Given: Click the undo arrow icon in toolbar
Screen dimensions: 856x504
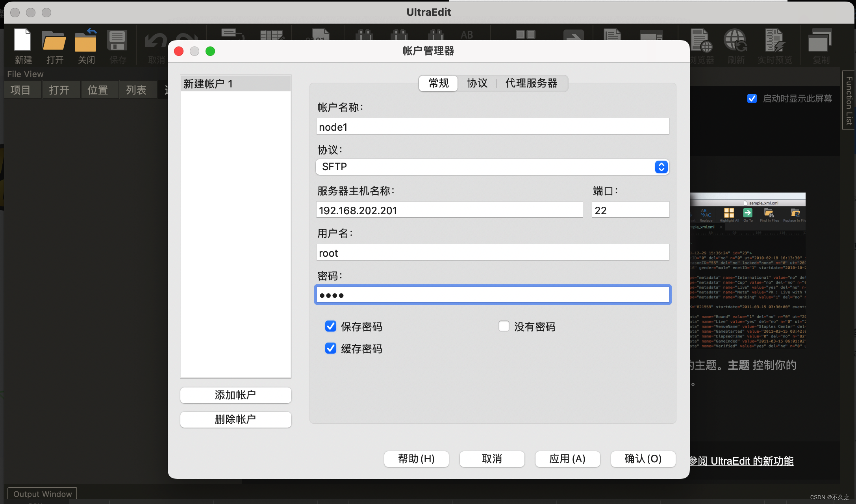Looking at the screenshot, I should point(156,41).
